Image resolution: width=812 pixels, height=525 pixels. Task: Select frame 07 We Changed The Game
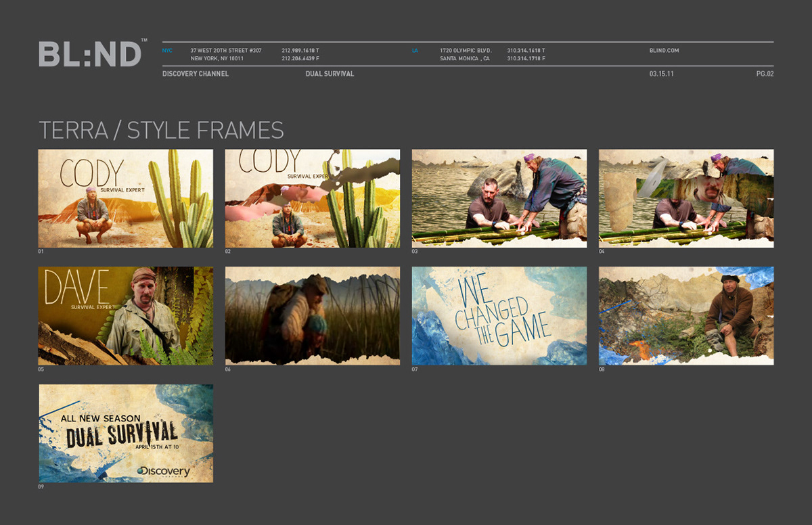click(499, 316)
